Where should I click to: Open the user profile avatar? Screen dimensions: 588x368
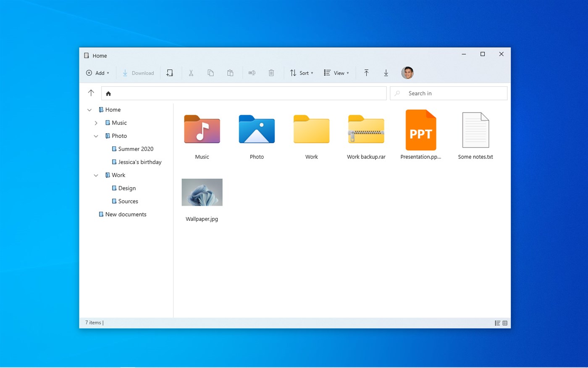pyautogui.click(x=407, y=73)
